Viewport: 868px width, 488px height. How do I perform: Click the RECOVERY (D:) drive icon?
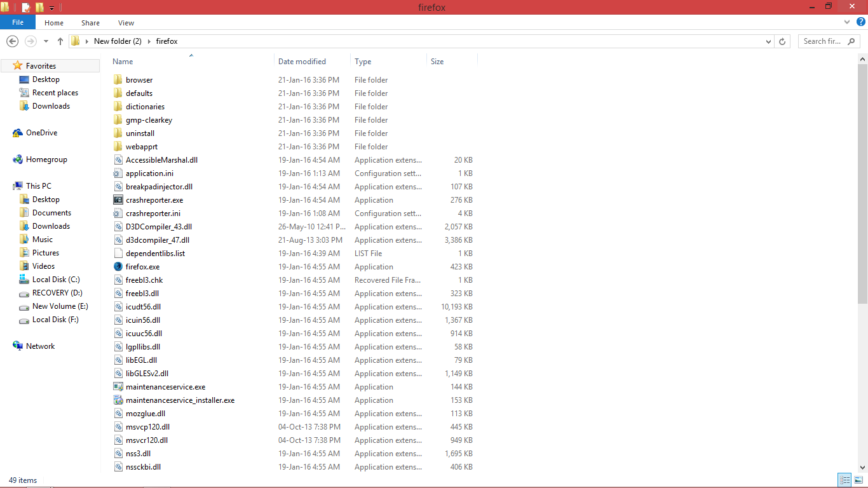coord(24,293)
